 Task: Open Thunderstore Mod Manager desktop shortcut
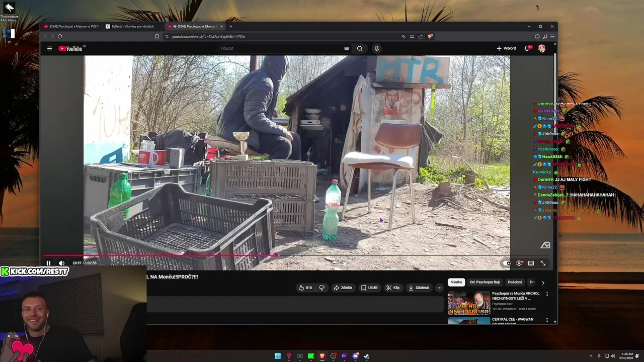pos(9,13)
